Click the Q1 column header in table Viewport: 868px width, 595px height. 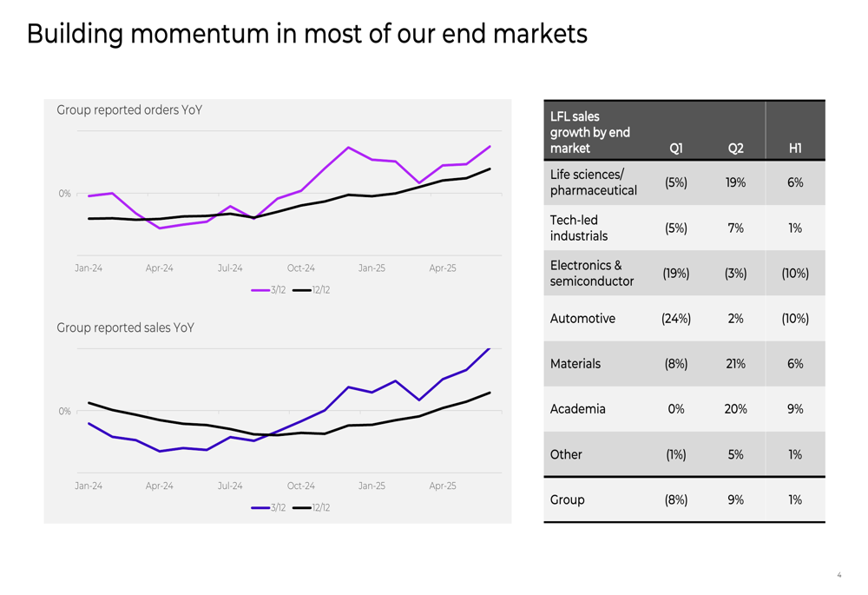coord(676,149)
